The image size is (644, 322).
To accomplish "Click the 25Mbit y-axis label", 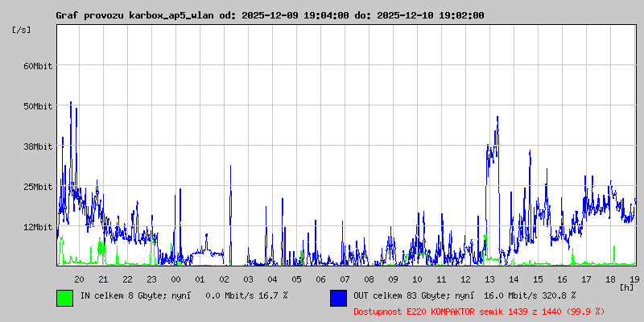I will tap(38, 187).
